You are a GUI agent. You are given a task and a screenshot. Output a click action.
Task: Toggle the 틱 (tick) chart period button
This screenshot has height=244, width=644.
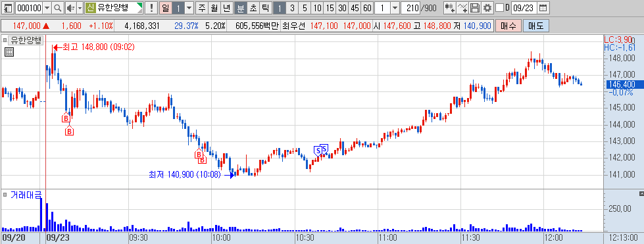point(266,8)
